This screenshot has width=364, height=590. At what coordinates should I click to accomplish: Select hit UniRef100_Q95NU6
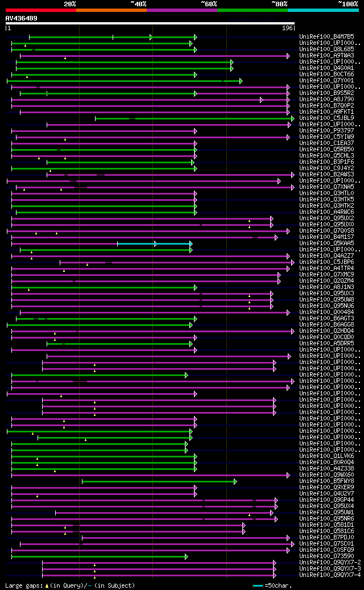click(x=326, y=306)
